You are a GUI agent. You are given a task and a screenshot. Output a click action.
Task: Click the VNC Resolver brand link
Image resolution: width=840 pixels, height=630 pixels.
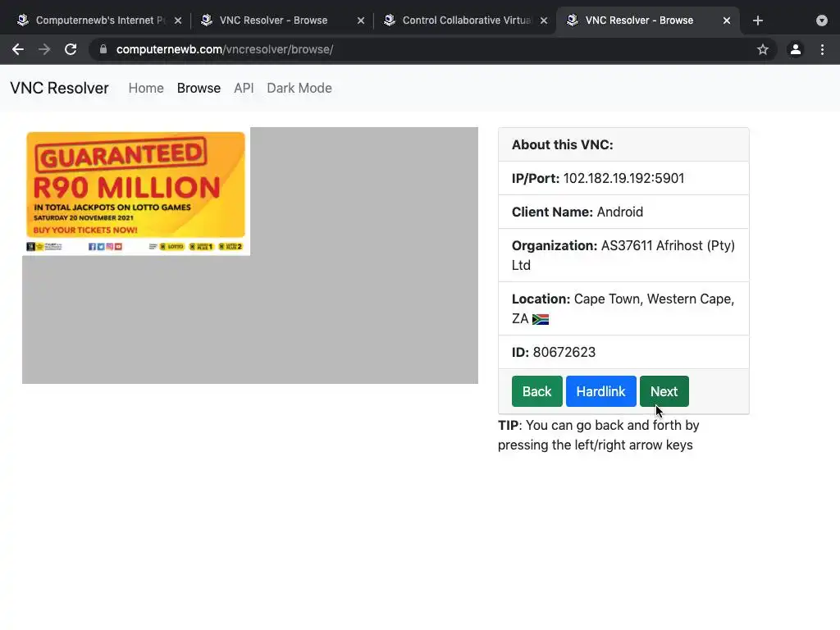(59, 88)
